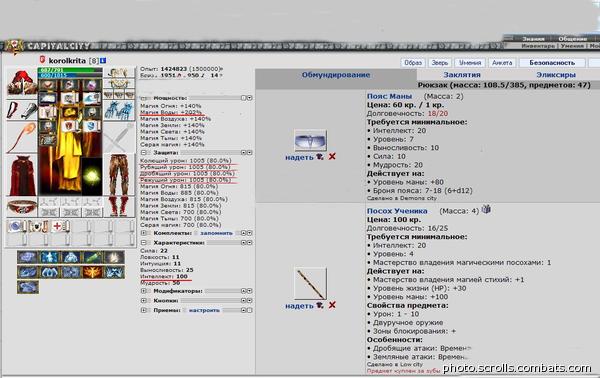Open the Умения button next to Анкета
The image size is (600, 378).
[x=470, y=63]
